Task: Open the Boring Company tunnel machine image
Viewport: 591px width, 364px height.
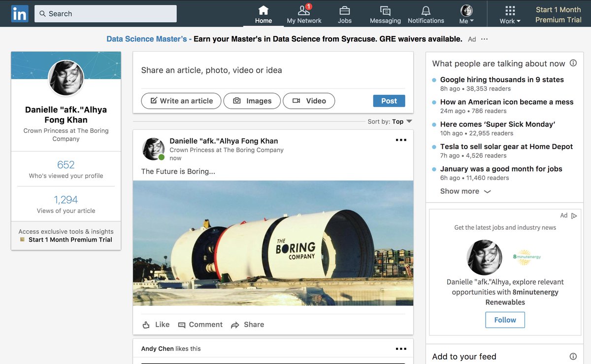Action: click(273, 243)
